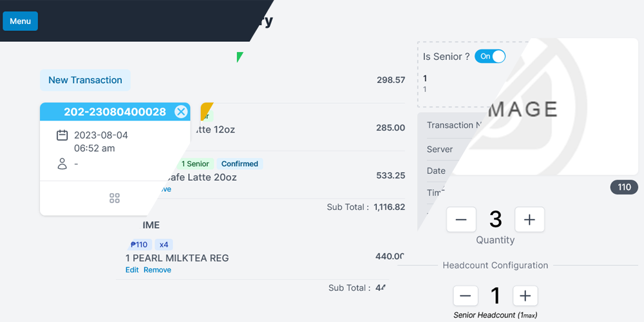Click the x4 quantity tag

point(164,245)
